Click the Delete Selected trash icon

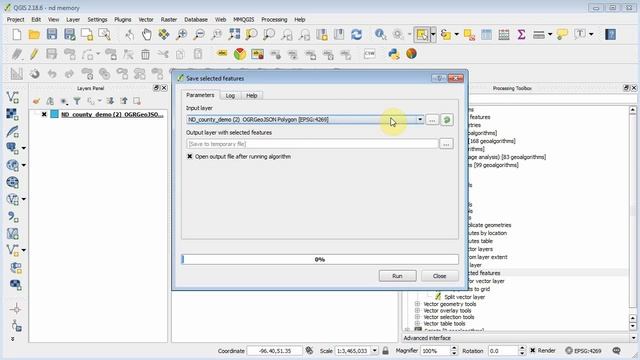[145, 54]
